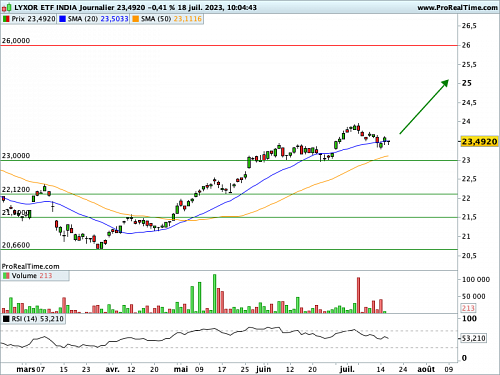Select the red 26,0000 resistance line
The width and height of the screenshot is (500, 375).
point(229,45)
